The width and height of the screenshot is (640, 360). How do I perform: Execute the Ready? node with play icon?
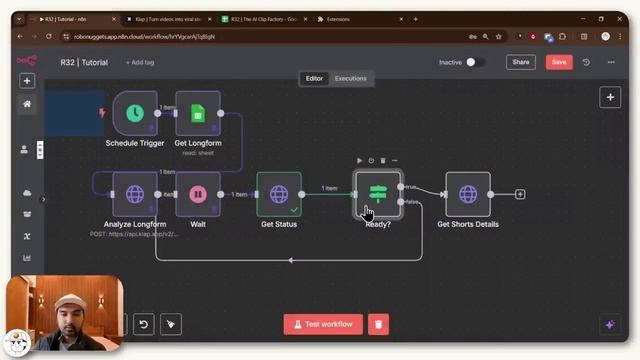click(359, 160)
